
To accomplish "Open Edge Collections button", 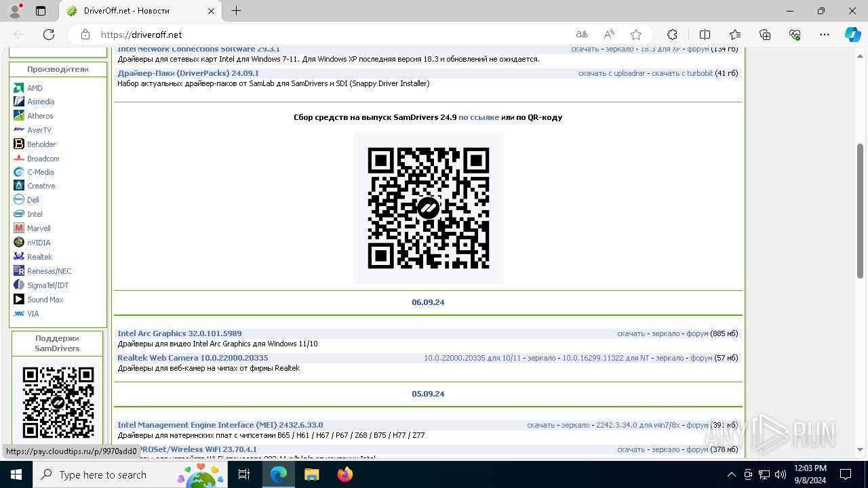I will [765, 35].
